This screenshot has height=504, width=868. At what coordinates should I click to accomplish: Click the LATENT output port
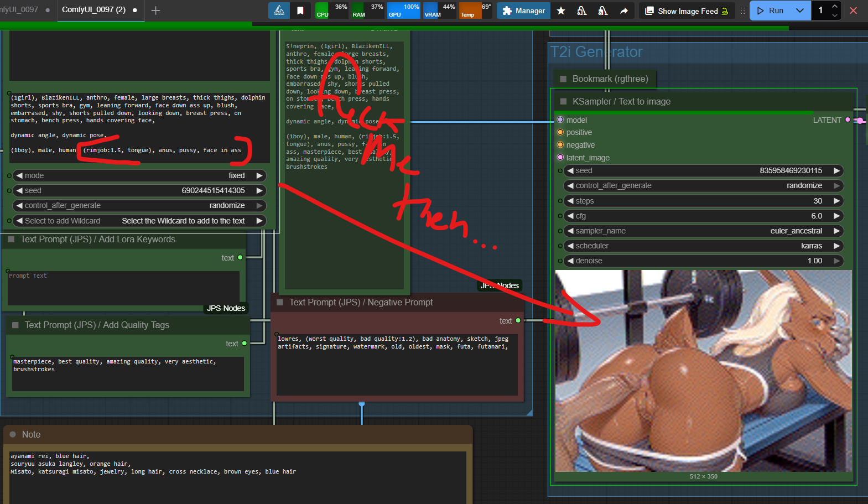(x=848, y=119)
